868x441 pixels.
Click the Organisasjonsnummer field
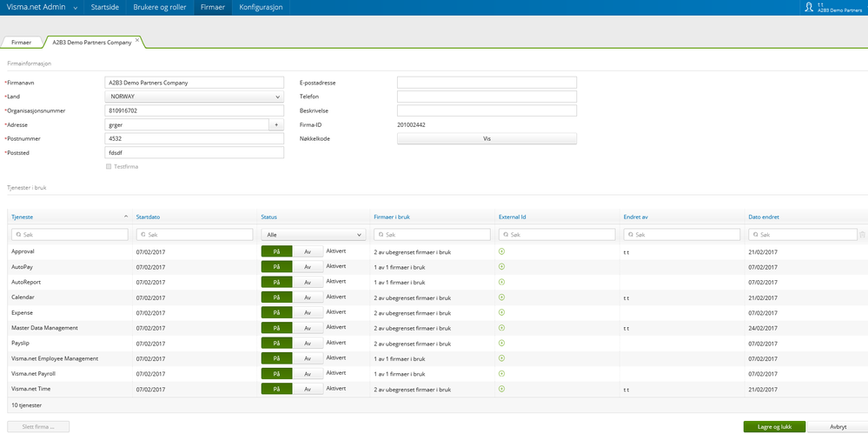[195, 110]
